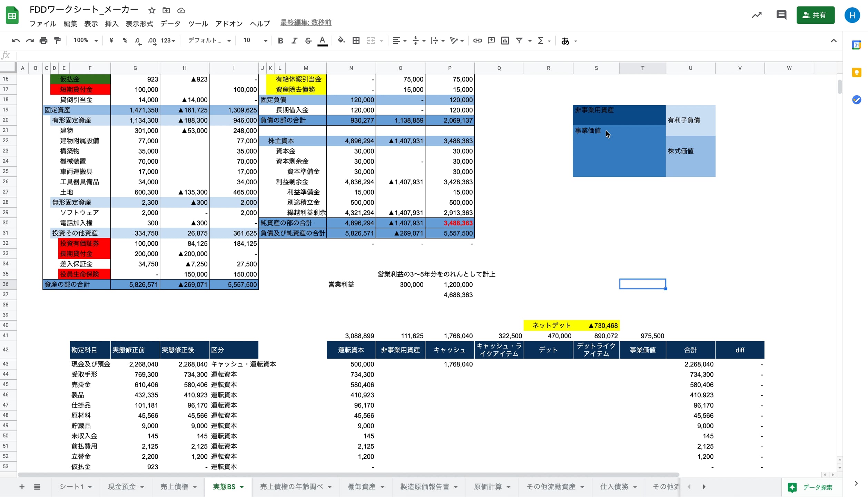Click the insert chart icon
Screen dimensions: 868x497
[505, 41]
